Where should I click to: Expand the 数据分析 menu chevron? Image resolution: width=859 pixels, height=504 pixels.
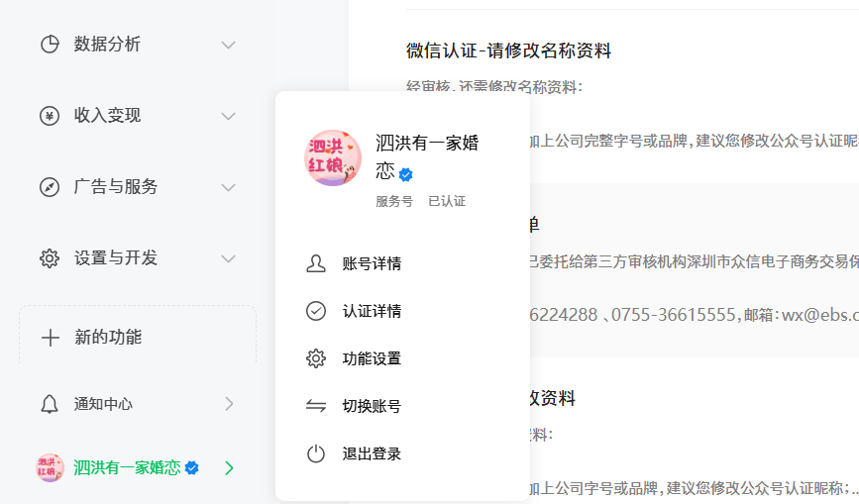[x=229, y=45]
